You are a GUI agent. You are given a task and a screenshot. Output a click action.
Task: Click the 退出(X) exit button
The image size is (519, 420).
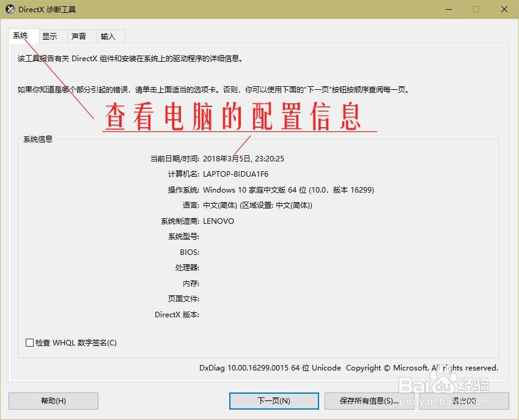click(x=463, y=401)
